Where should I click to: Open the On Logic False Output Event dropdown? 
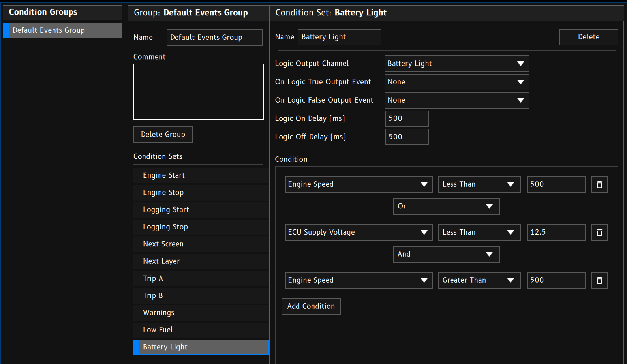coord(457,100)
